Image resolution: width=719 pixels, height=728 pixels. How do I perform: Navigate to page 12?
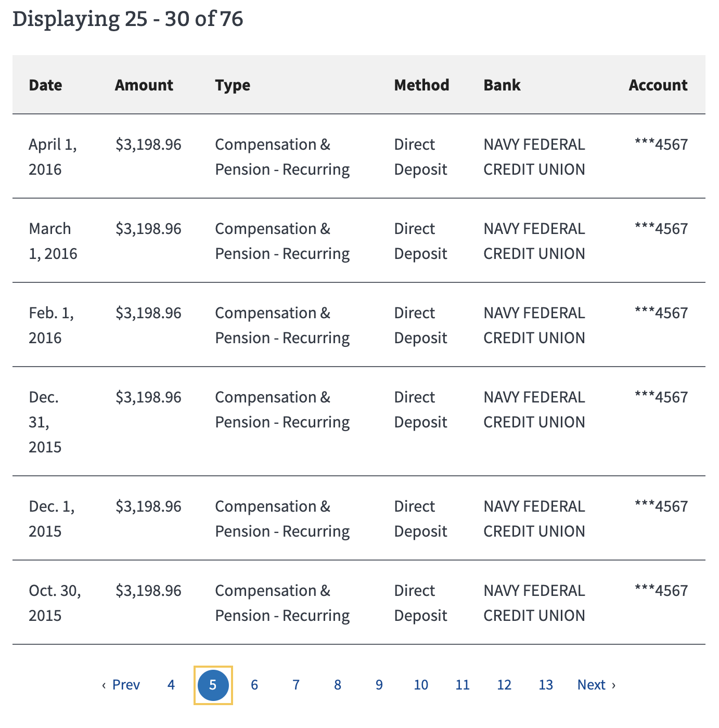[504, 685]
